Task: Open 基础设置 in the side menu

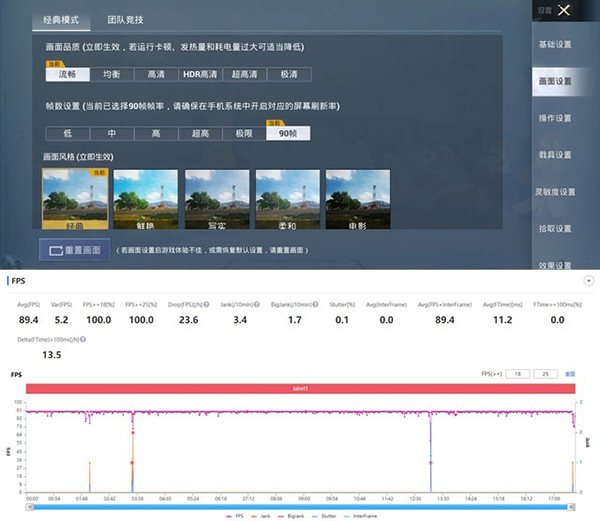Action: coord(555,45)
